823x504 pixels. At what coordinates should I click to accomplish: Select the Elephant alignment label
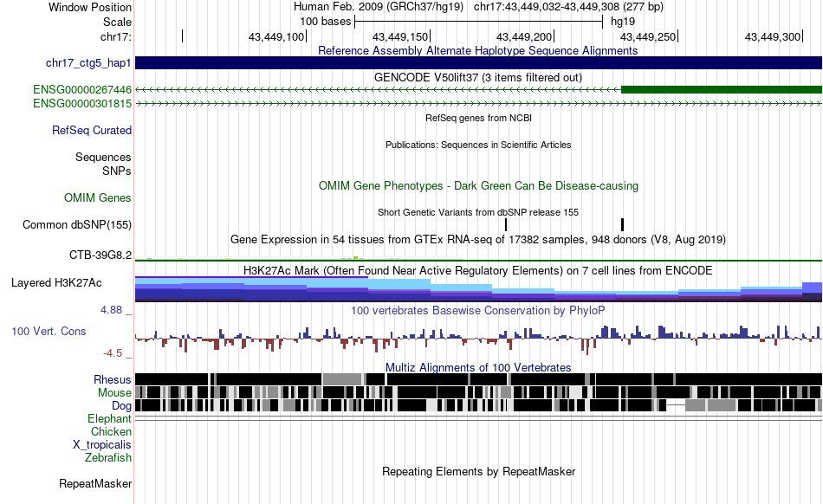109,418
